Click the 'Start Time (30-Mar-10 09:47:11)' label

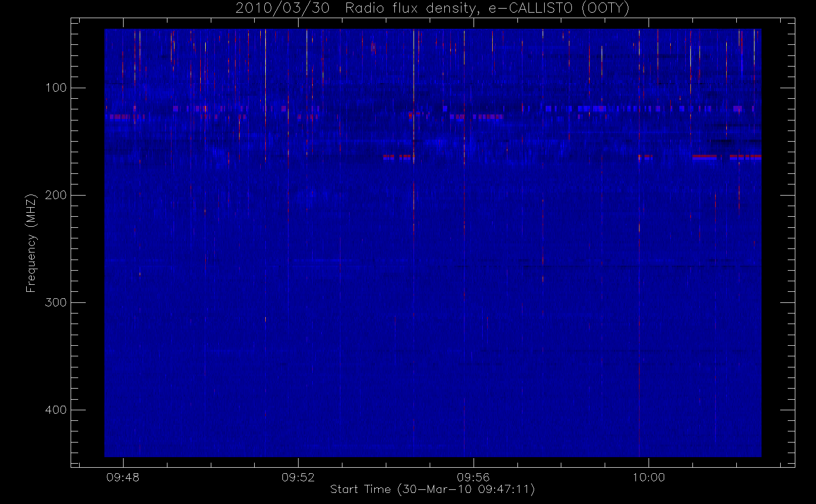(432, 489)
